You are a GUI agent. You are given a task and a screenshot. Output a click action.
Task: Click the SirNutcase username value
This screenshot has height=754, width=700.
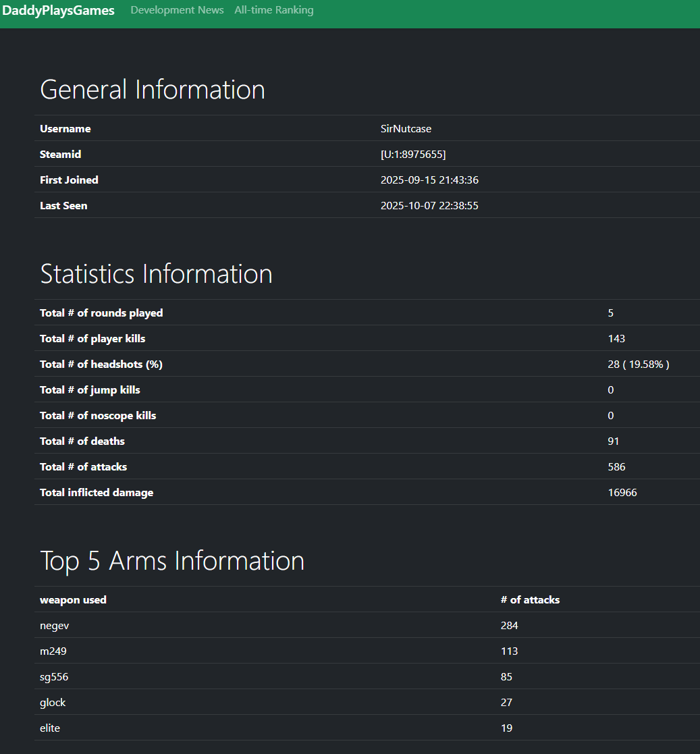(406, 128)
